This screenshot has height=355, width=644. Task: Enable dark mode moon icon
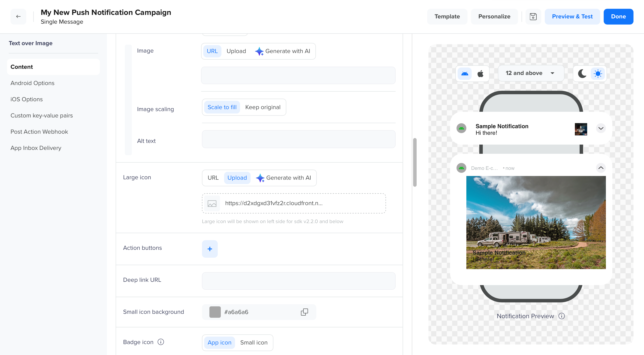[x=582, y=74]
